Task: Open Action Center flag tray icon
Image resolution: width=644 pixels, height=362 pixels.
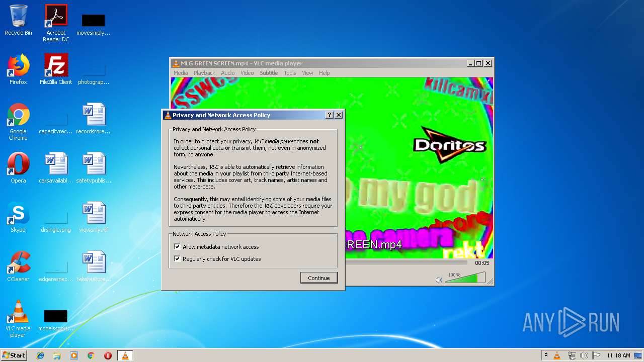Action: [x=596, y=355]
